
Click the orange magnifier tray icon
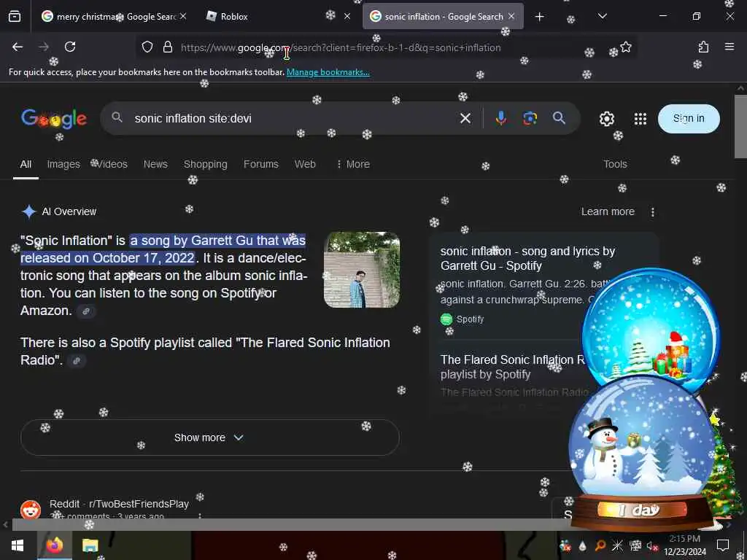600,545
